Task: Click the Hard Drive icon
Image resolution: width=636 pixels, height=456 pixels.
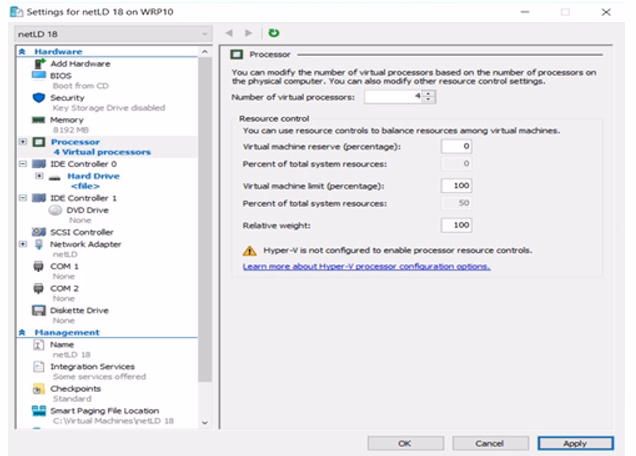Action: click(55, 177)
